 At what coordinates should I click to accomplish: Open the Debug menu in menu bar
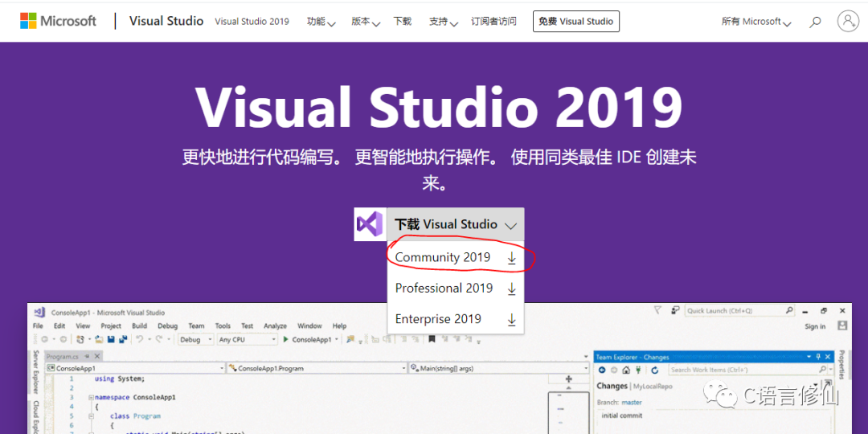tap(168, 326)
